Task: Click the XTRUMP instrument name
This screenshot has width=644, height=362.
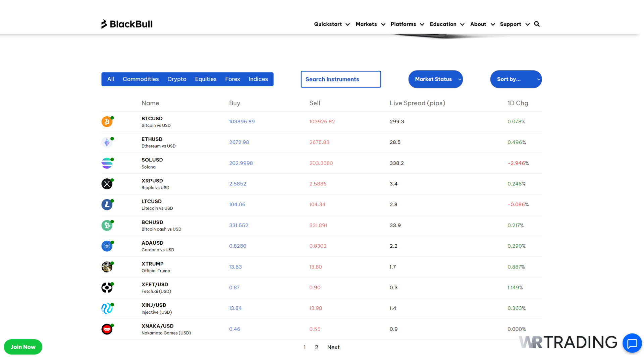Action: (153, 264)
